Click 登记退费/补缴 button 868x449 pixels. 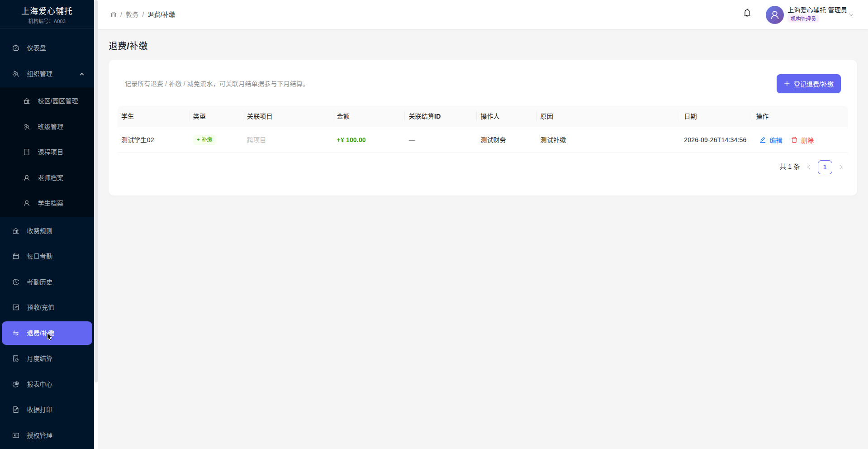click(x=808, y=84)
